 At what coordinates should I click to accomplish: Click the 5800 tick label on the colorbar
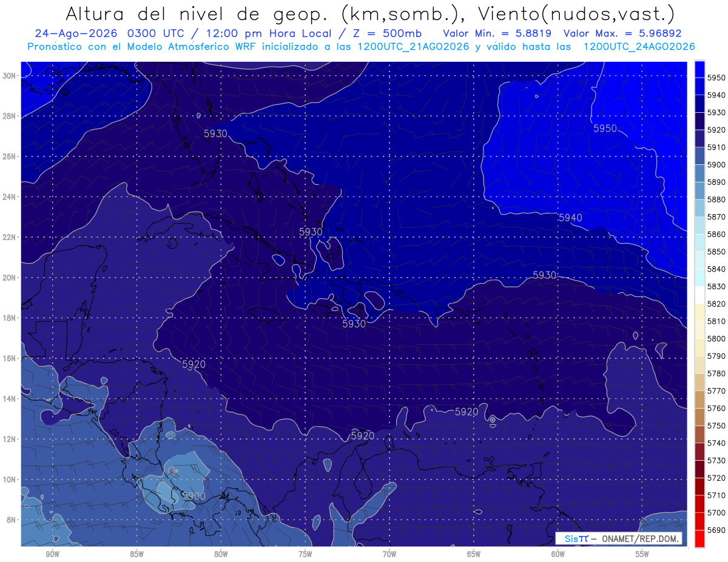tap(717, 339)
